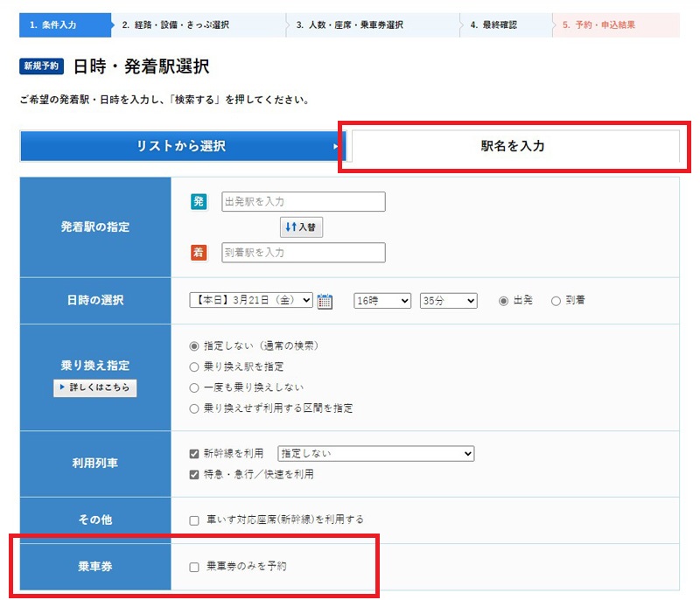Screen dimensions: 700x600
Task: Select step 1. 条件入力
Action: tap(65, 25)
